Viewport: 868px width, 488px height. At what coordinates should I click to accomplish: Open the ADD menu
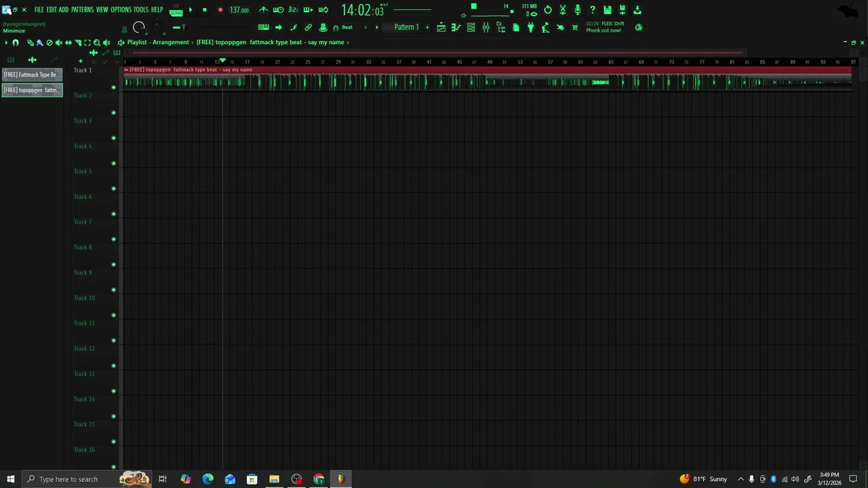[64, 9]
